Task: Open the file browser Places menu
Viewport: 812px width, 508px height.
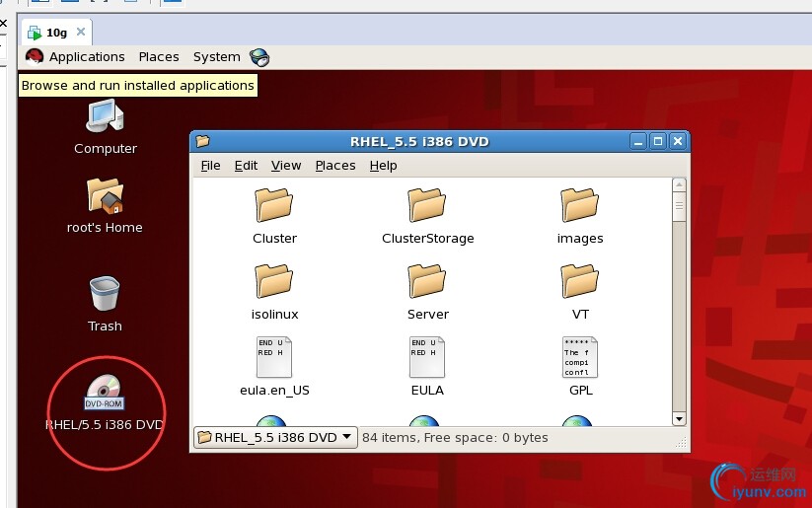Action: pyautogui.click(x=335, y=166)
